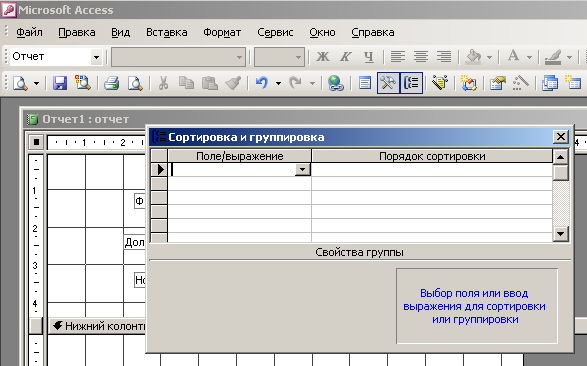Click the file search icon
The width and height of the screenshot is (587, 366).
[x=83, y=83]
